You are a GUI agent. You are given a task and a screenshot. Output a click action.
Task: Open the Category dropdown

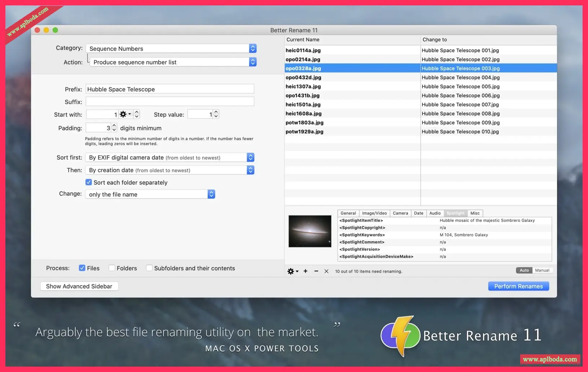[x=171, y=48]
